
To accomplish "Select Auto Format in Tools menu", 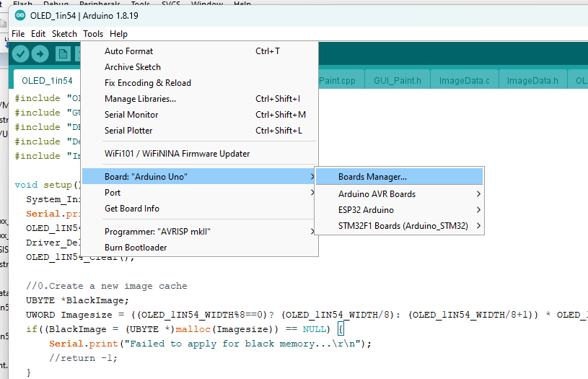I will click(200, 51).
